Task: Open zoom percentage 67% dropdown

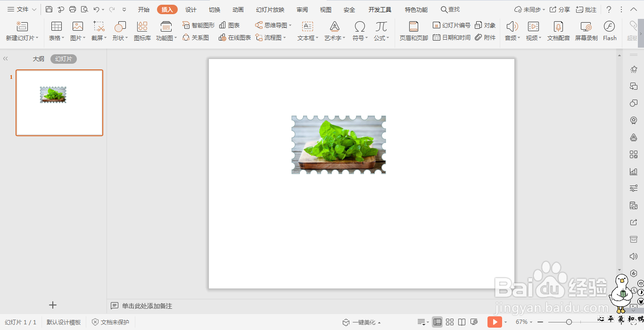Action: (524, 322)
